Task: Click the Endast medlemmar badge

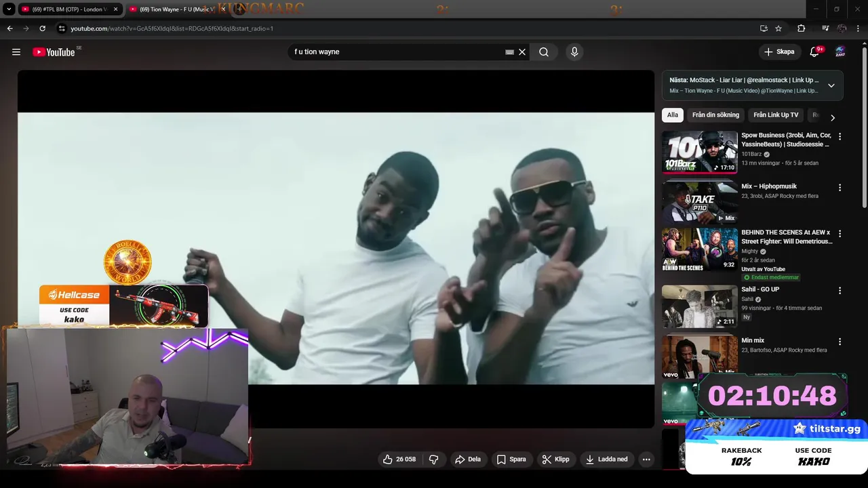Action: (772, 277)
